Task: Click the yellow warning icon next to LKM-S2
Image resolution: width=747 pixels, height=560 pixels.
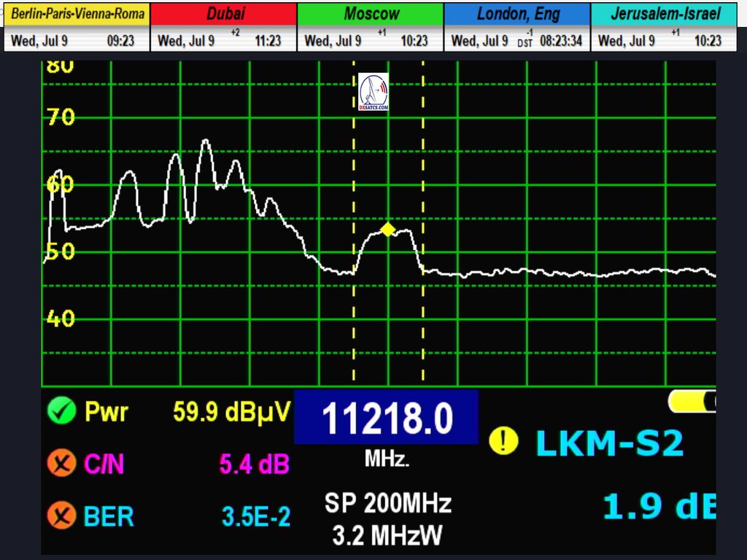Action: [x=503, y=441]
